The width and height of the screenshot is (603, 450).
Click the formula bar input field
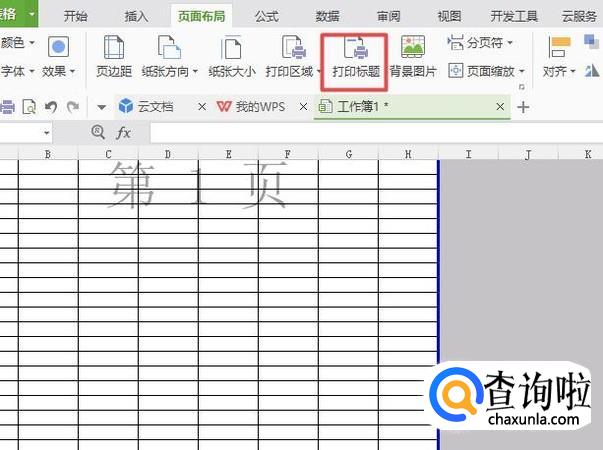pos(376,133)
